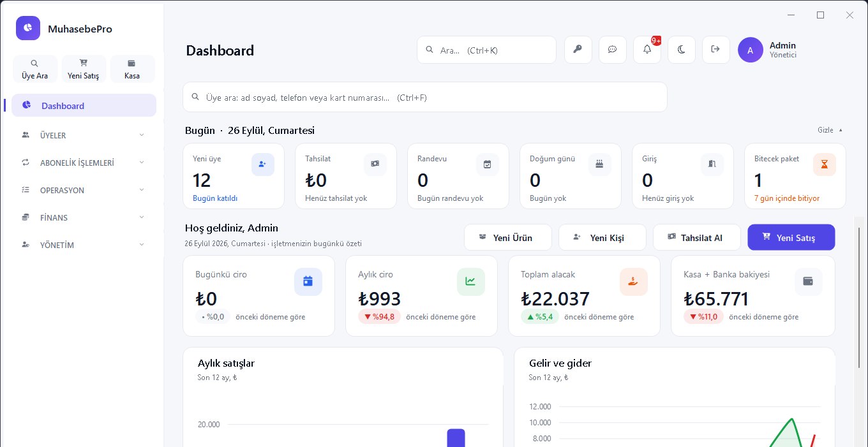Viewport: 868px width, 447px height.
Task: Click the MuhasebePro logo icon
Action: (28, 28)
